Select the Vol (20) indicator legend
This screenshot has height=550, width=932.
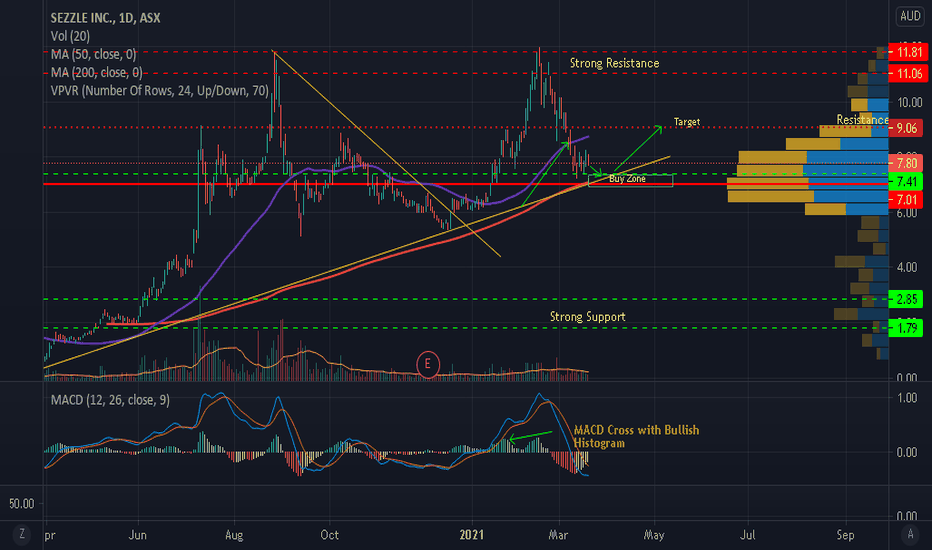point(70,36)
